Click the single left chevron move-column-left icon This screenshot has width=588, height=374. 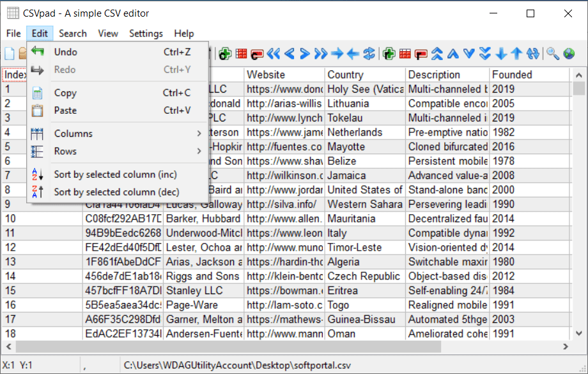[x=289, y=54]
